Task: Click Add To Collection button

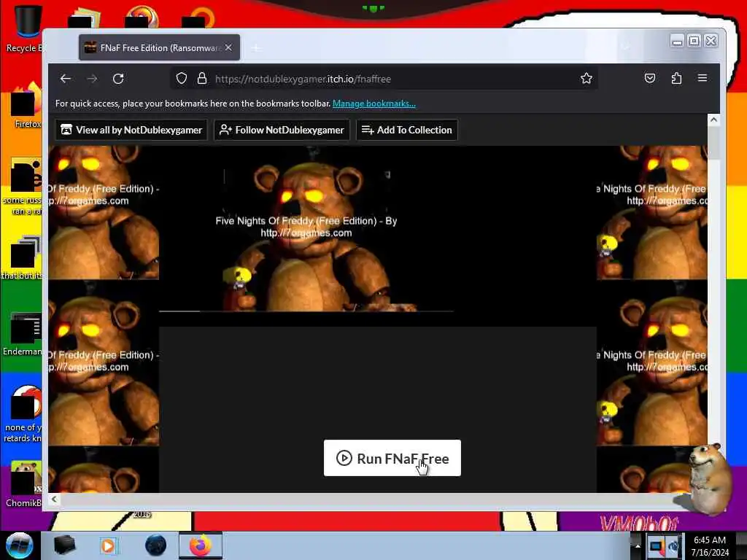Action: [x=407, y=130]
